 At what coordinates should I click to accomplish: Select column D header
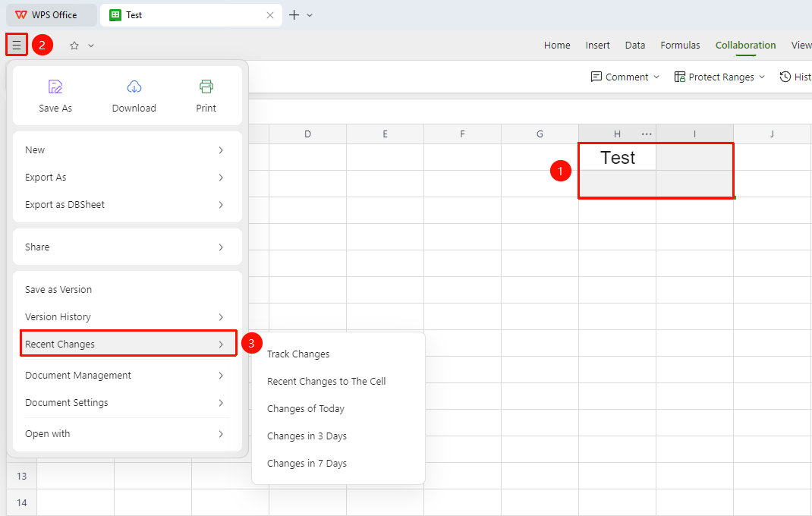point(307,134)
